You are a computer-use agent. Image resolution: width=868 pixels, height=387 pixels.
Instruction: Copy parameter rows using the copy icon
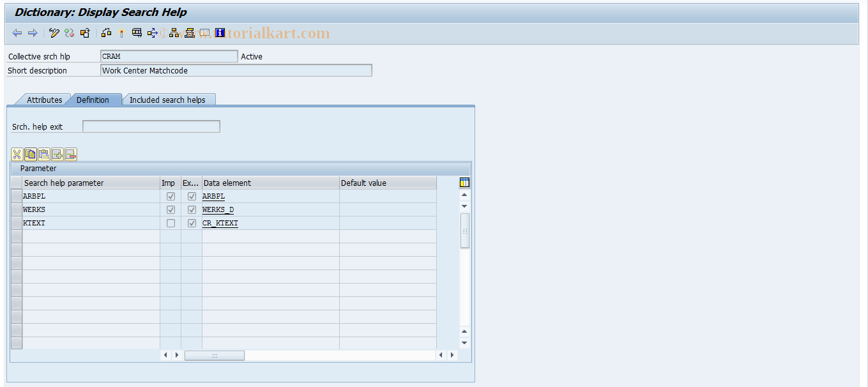pos(29,154)
